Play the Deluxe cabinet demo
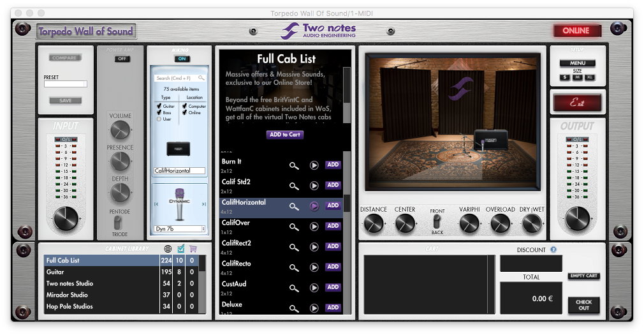 point(314,308)
